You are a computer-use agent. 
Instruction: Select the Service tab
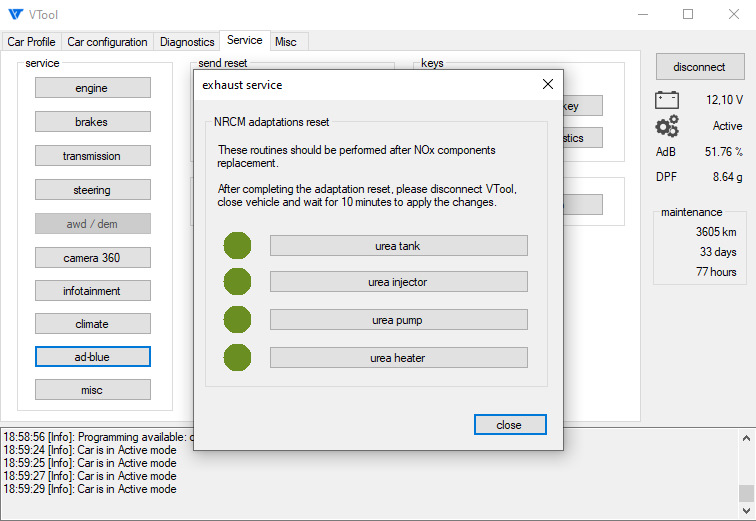pos(244,40)
